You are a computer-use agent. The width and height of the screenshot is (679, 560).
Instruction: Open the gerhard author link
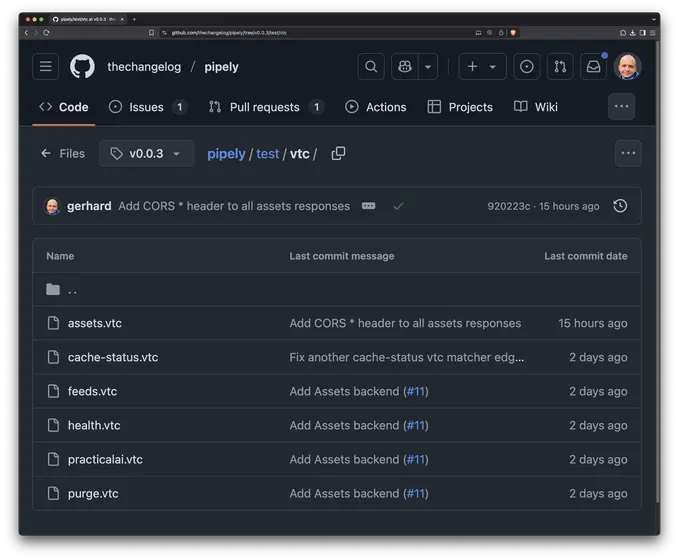coord(89,206)
